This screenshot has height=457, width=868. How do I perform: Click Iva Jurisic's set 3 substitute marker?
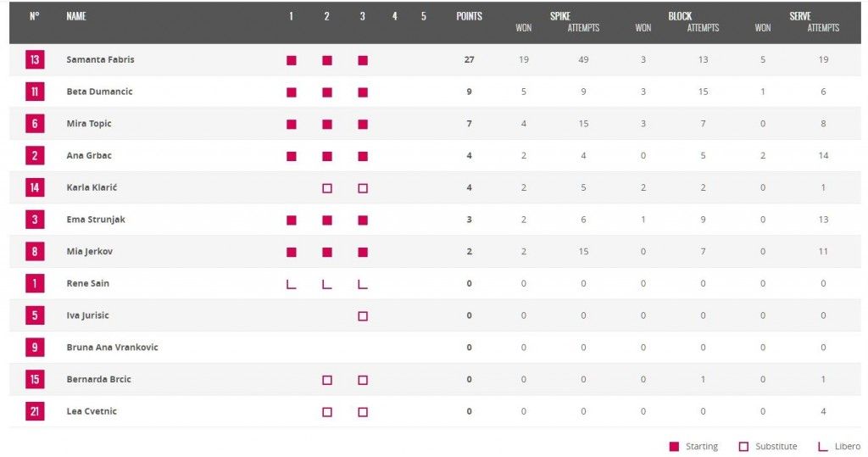(x=363, y=316)
